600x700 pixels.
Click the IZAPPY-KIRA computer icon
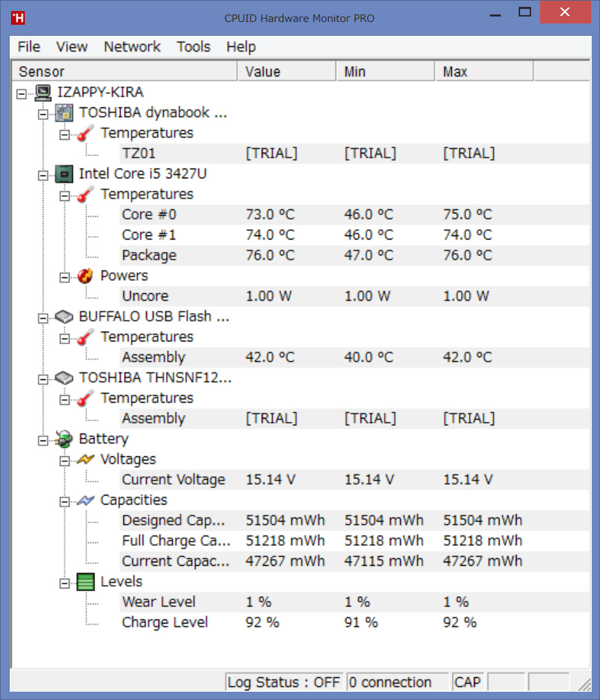(x=43, y=92)
